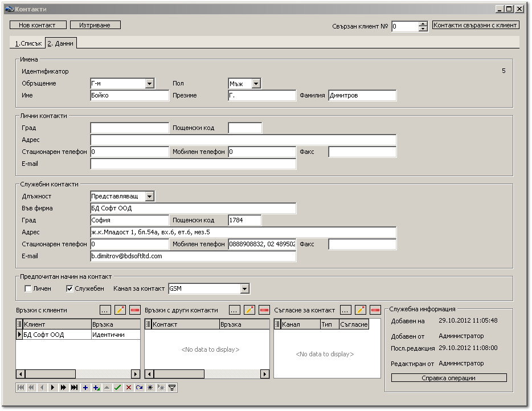Click the Име field containing Бойко

click(130, 95)
